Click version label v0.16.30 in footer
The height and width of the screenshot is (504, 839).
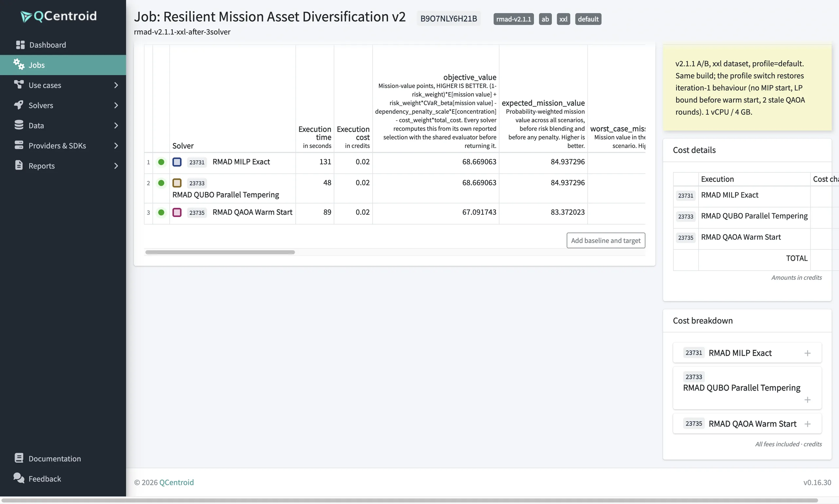(817, 482)
